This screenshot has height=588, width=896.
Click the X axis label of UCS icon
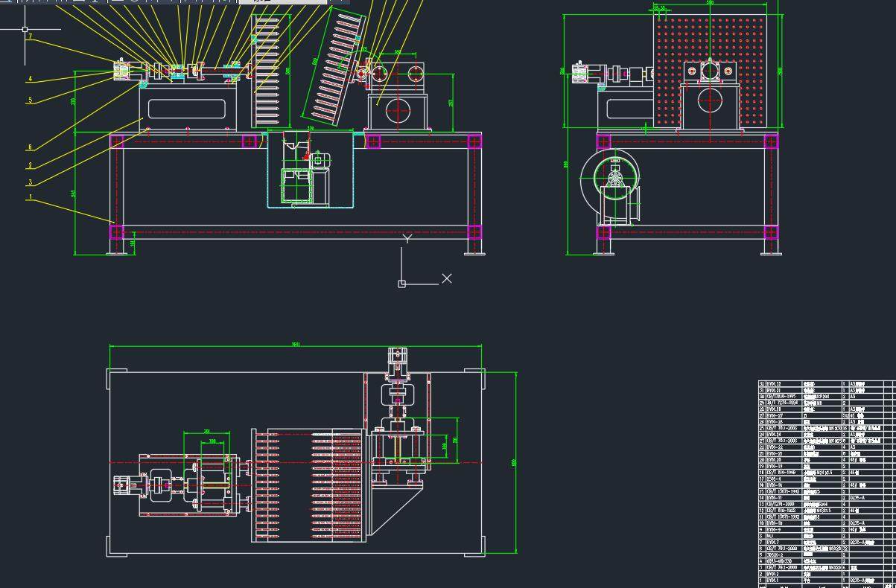click(446, 278)
